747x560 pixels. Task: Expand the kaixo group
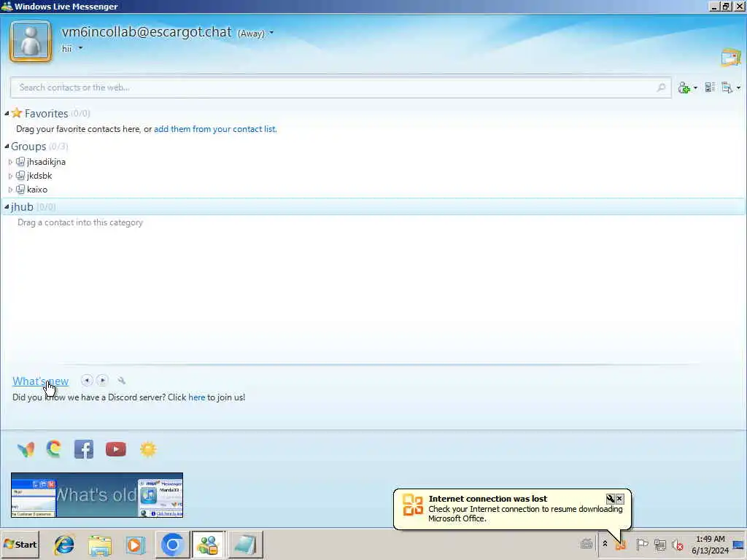click(10, 190)
